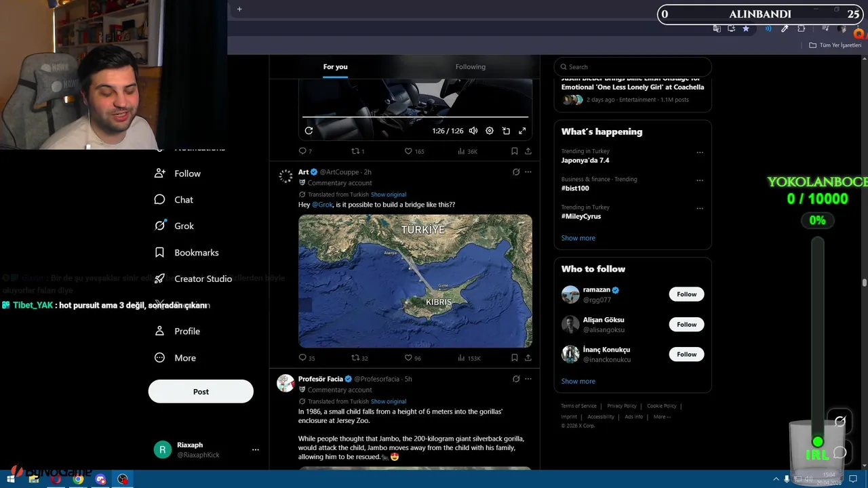Open Grok in the sidebar
The width and height of the screenshot is (868, 488).
click(x=174, y=226)
